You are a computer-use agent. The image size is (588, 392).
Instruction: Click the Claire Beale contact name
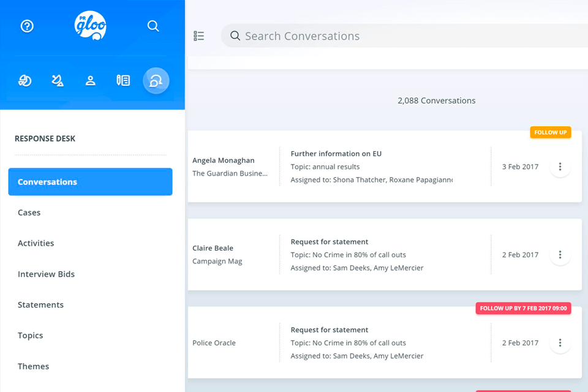point(213,248)
